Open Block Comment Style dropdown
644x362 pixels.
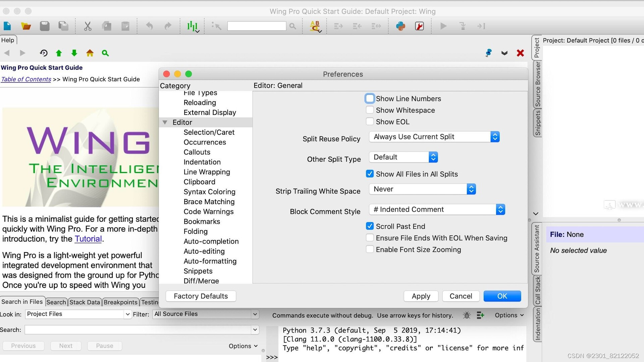tap(437, 209)
